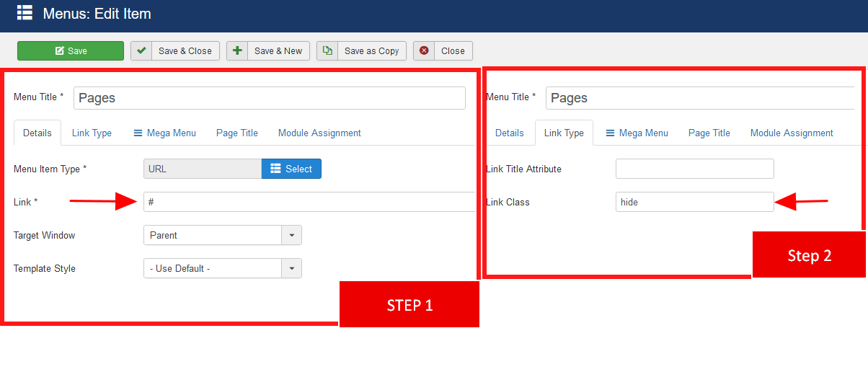The image size is (868, 372).
Task: Click the right Menu Title field containing Pages
Action: click(700, 98)
